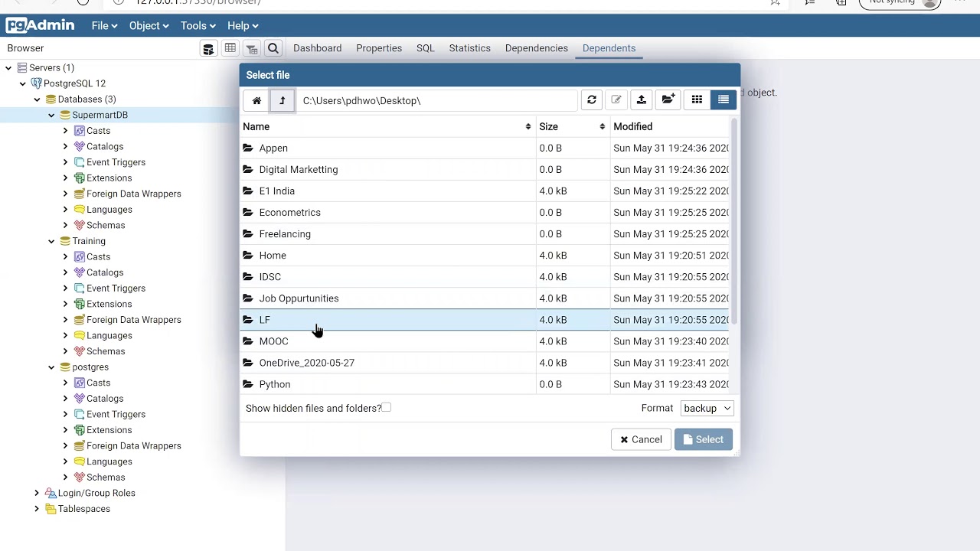Collapse the Databases (3) node
Screen dimensions: 980x551
pos(37,99)
